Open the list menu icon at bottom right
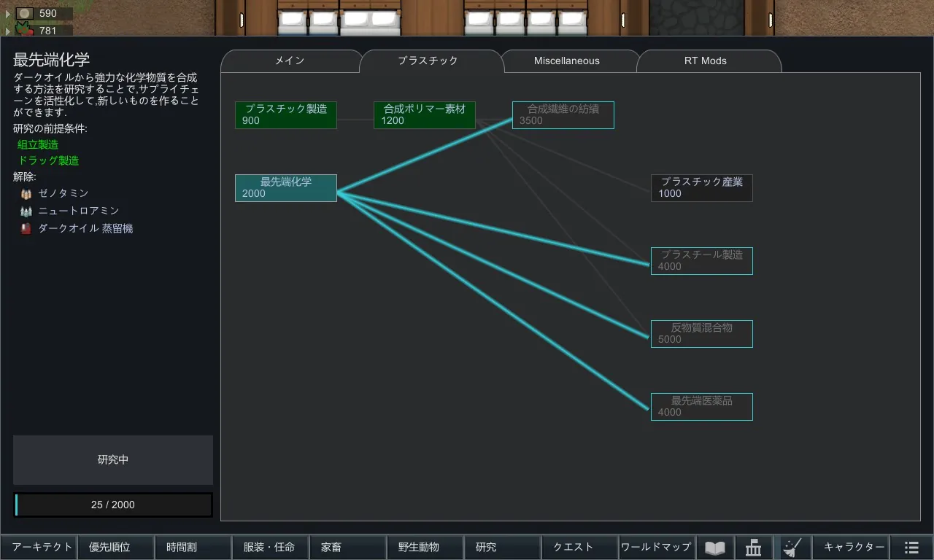 pos(911,548)
